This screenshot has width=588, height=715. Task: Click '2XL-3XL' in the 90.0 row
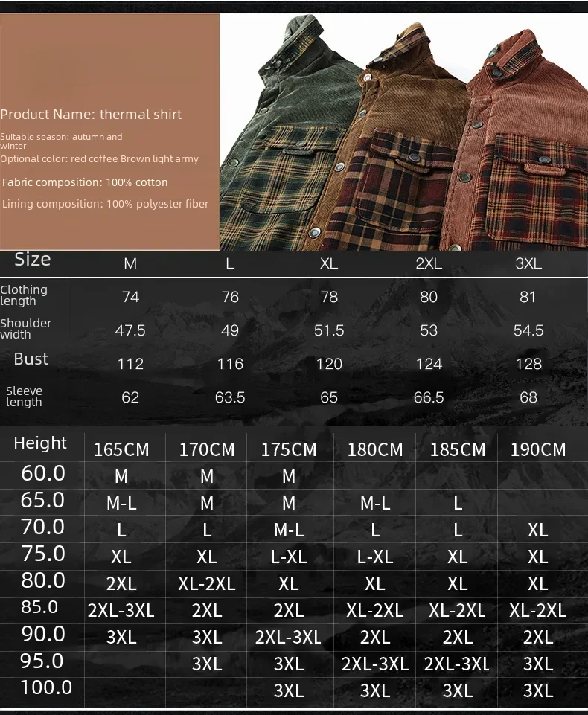pos(288,638)
